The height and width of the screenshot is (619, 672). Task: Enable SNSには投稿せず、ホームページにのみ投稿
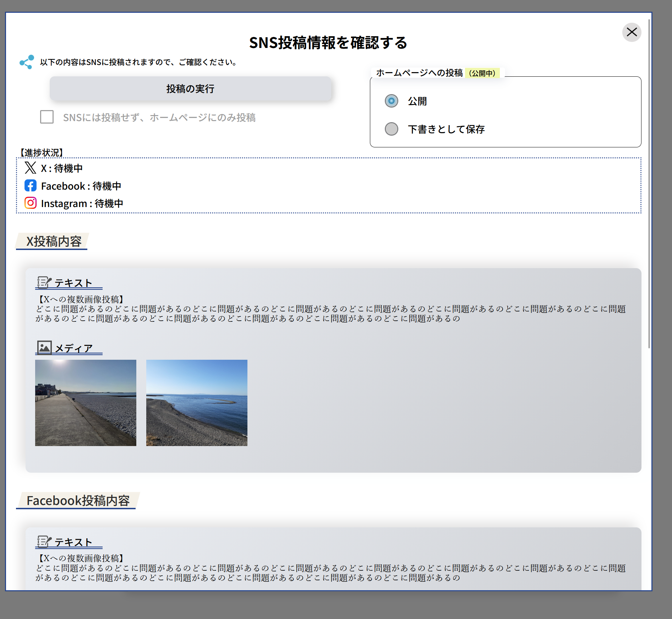47,118
